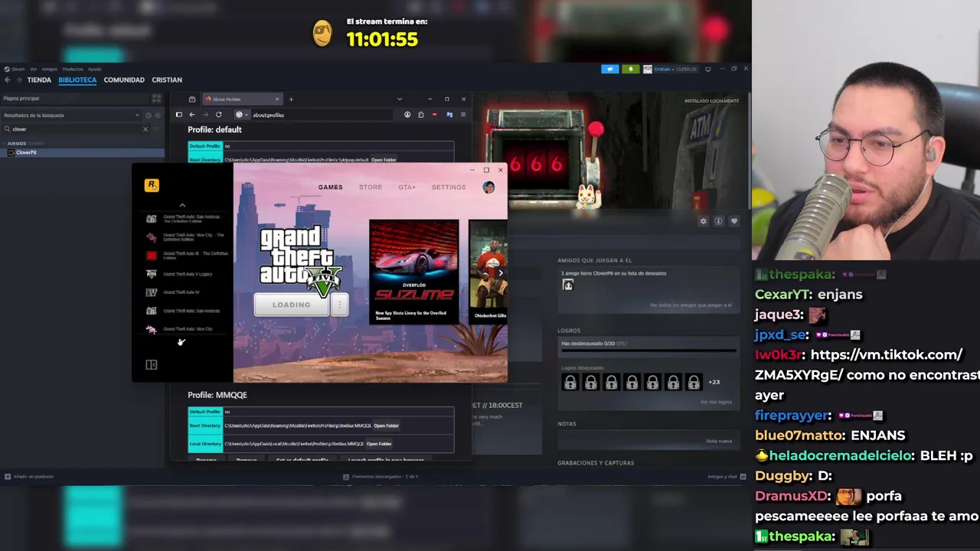Click Nota nueva in Notas section

(x=719, y=441)
